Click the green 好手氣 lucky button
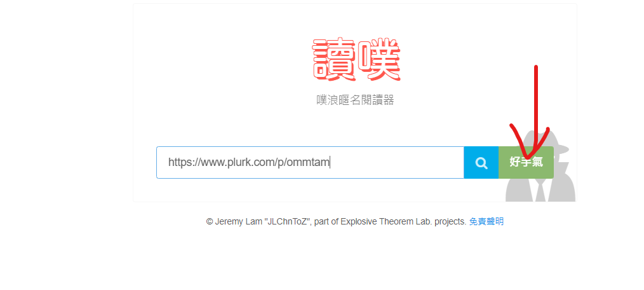This screenshot has width=644, height=290. click(x=526, y=162)
